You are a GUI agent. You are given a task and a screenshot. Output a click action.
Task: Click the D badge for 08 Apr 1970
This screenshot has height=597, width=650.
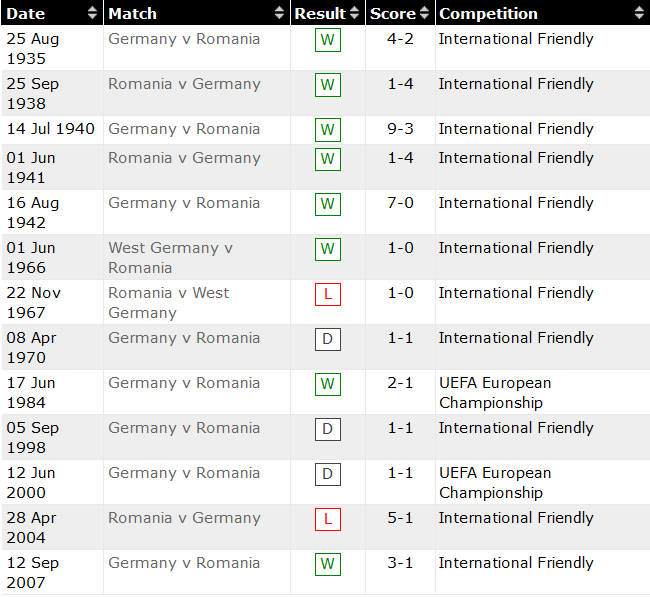pos(327,339)
